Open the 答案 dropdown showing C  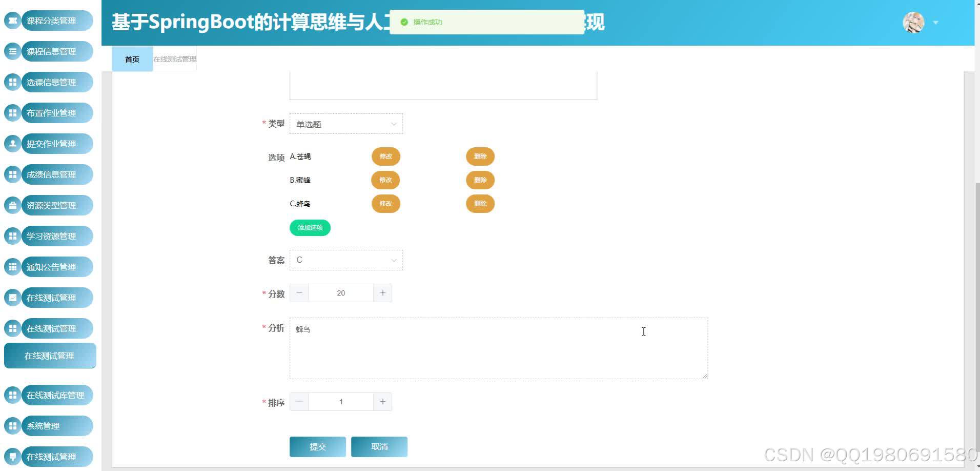click(x=346, y=260)
